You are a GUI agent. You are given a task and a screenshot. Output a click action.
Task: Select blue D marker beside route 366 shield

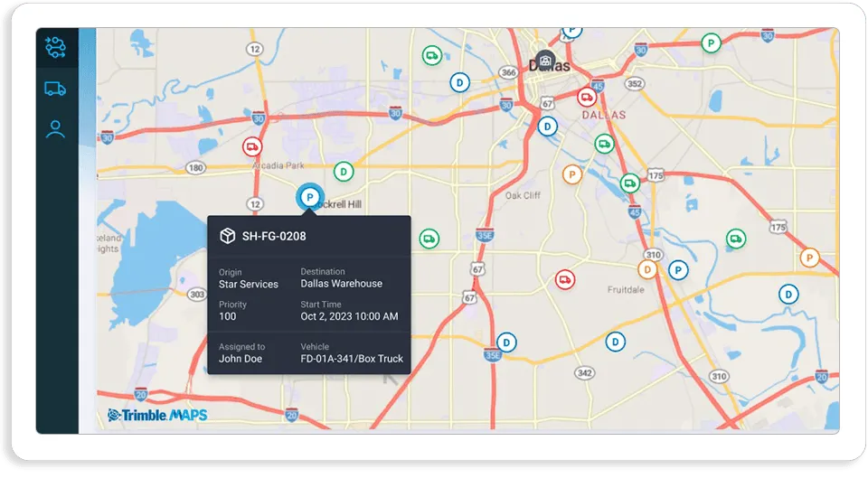coord(459,83)
